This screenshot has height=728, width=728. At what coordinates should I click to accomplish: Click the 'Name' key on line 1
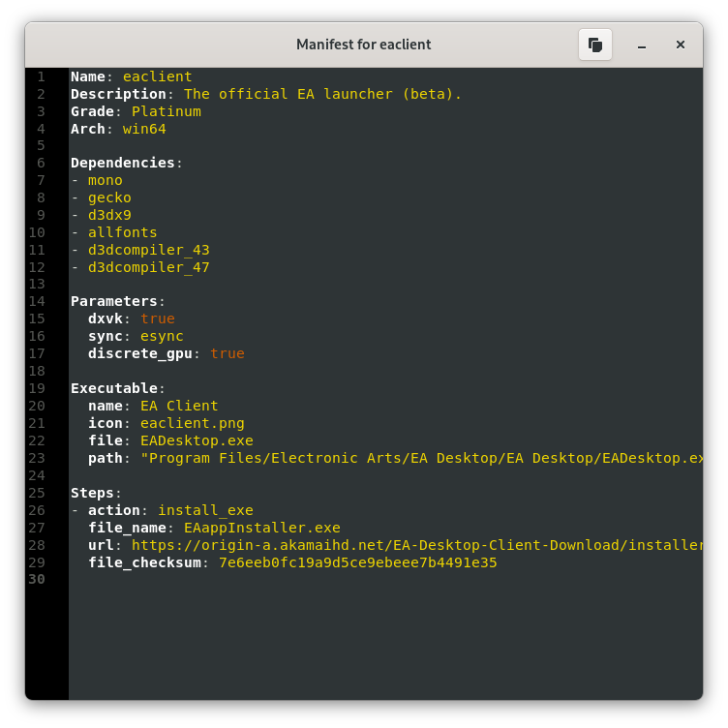(87, 76)
